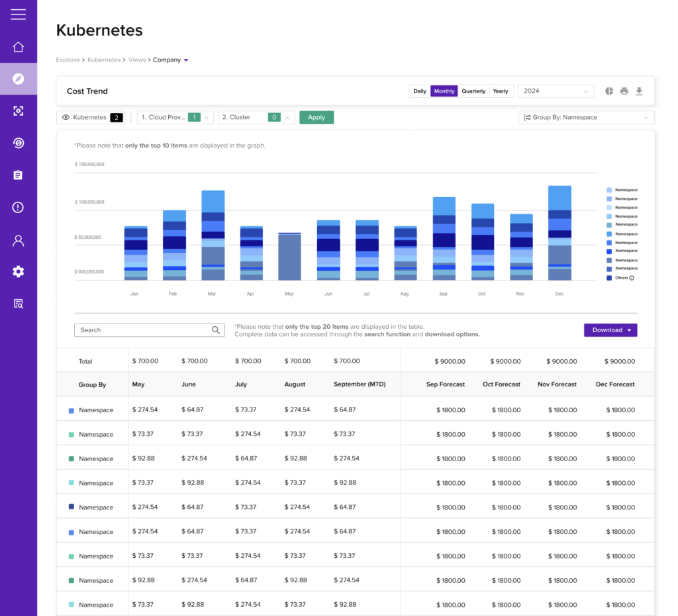
Task: Click the Group By column header
Action: pos(92,384)
